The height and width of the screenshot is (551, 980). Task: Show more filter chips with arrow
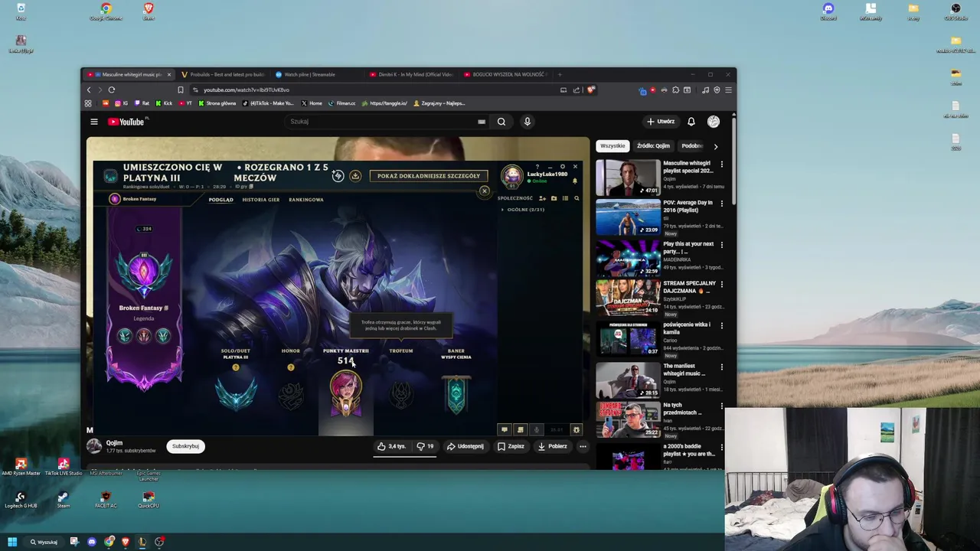click(x=716, y=146)
